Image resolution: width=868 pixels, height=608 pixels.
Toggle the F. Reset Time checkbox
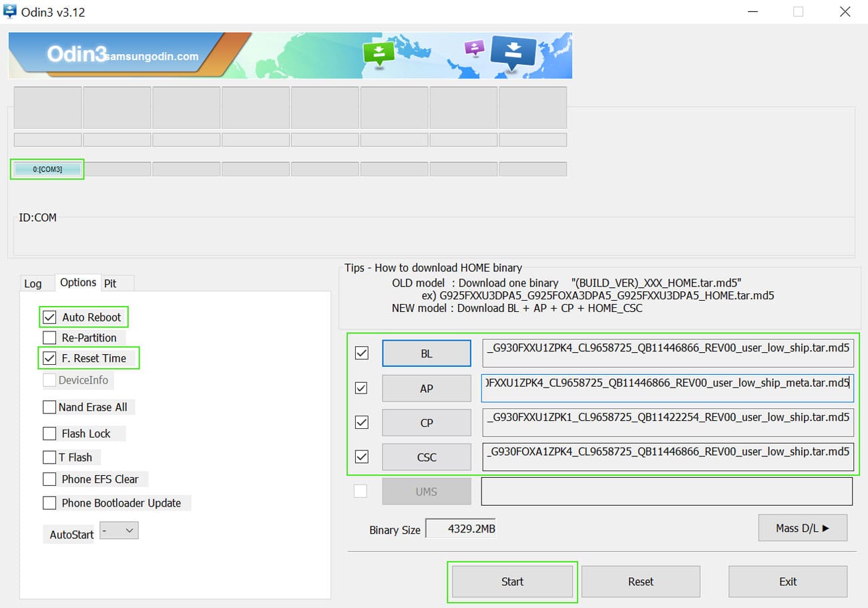coord(49,358)
